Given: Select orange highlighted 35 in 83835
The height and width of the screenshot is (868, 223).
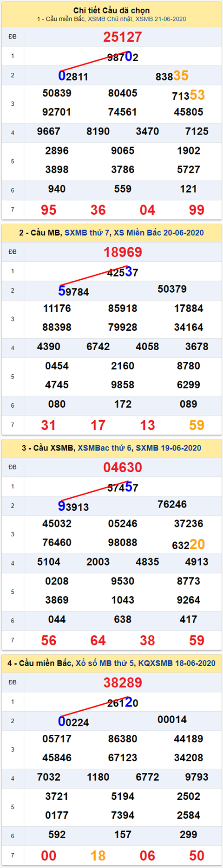Looking at the screenshot, I should 181,76.
